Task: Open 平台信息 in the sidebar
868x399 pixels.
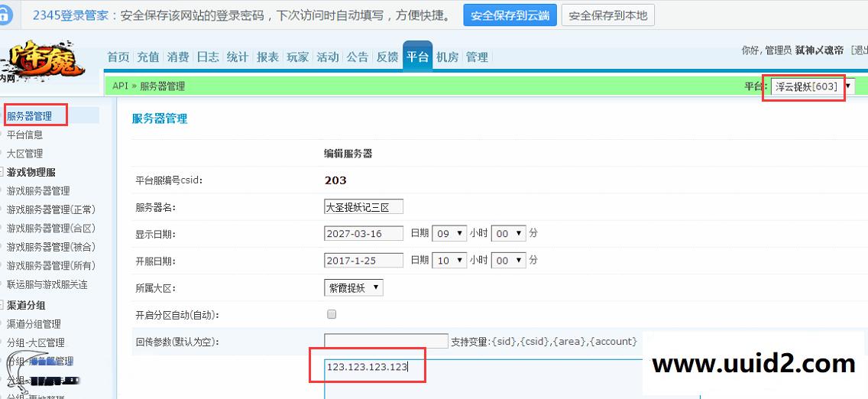Action: (x=25, y=135)
